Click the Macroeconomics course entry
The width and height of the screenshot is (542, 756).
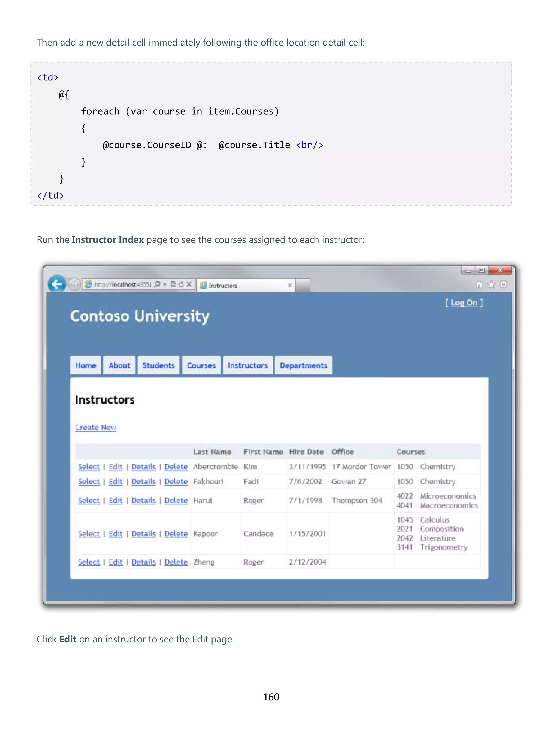pos(449,505)
